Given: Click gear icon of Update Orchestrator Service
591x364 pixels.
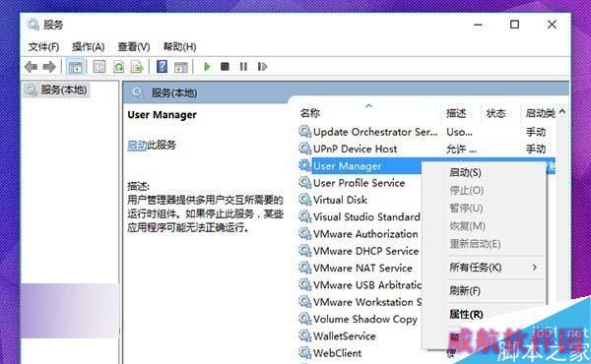Looking at the screenshot, I should [305, 132].
